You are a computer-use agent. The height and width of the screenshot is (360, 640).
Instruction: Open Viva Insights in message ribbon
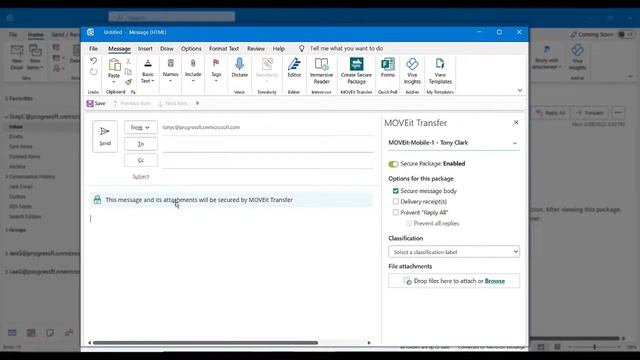[412, 71]
